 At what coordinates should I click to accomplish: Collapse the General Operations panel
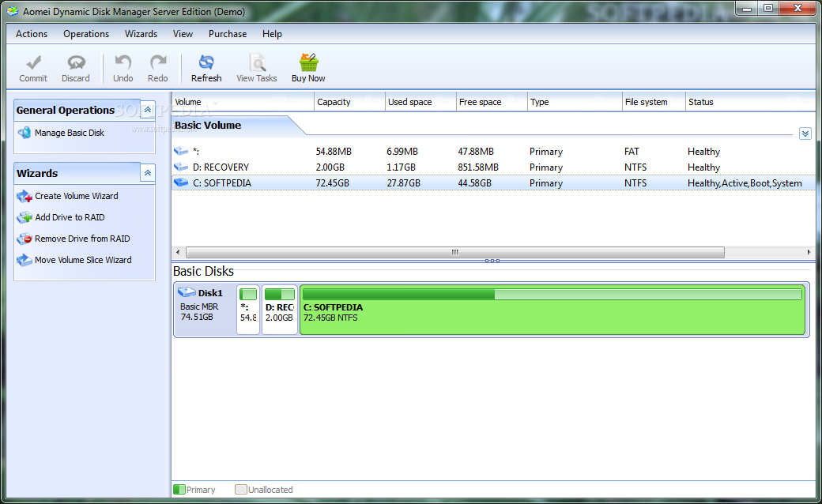(x=147, y=110)
